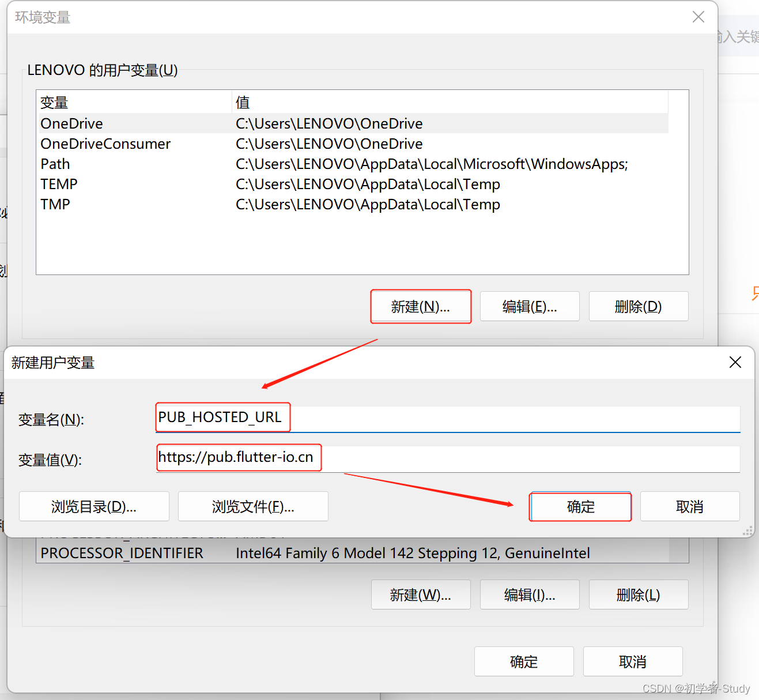Screen dimensions: 759x700
Task: Click the 值 column header
Action: point(450,103)
